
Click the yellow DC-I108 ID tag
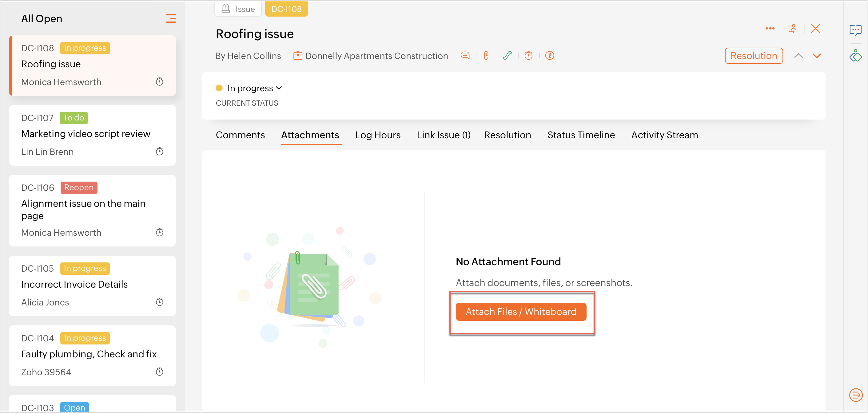(x=286, y=9)
